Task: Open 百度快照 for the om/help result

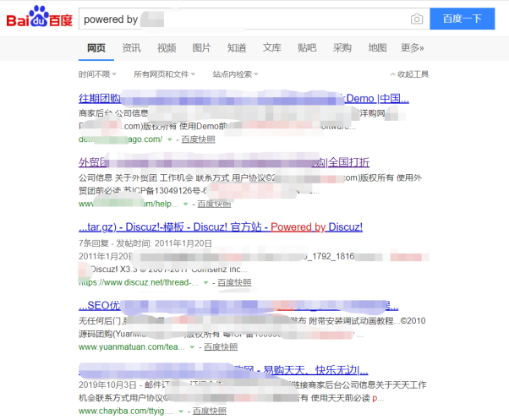Action: [x=214, y=204]
